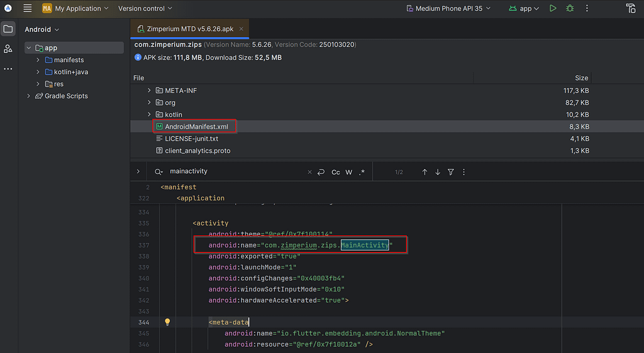This screenshot has height=353, width=644.
Task: Toggle match case Cc option
Action: pos(336,172)
